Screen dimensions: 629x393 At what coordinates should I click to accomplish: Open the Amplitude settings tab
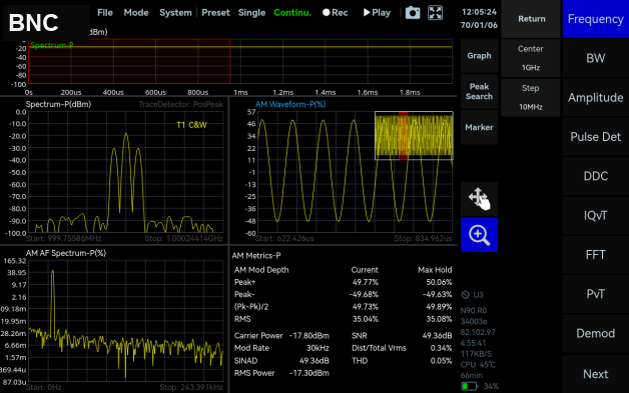point(596,97)
